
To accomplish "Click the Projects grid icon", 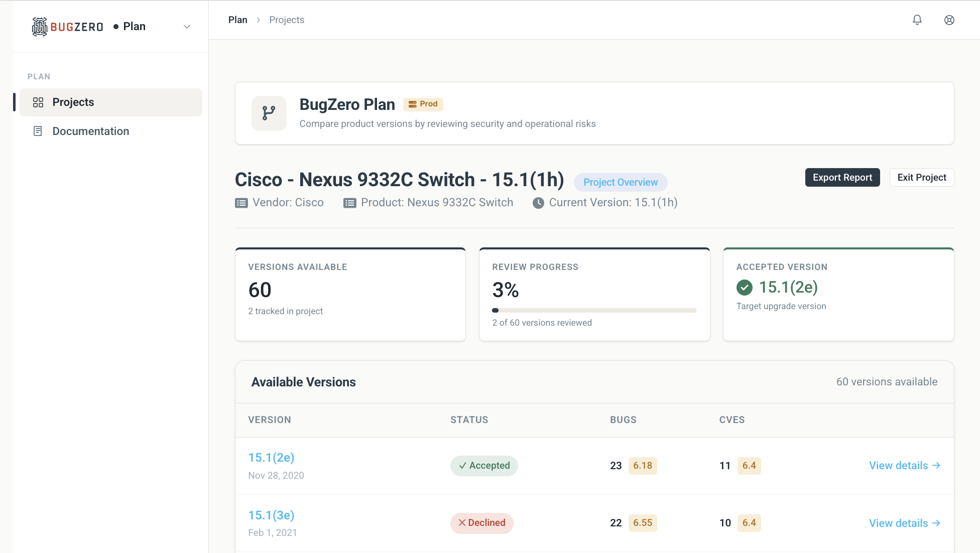I will [x=38, y=102].
